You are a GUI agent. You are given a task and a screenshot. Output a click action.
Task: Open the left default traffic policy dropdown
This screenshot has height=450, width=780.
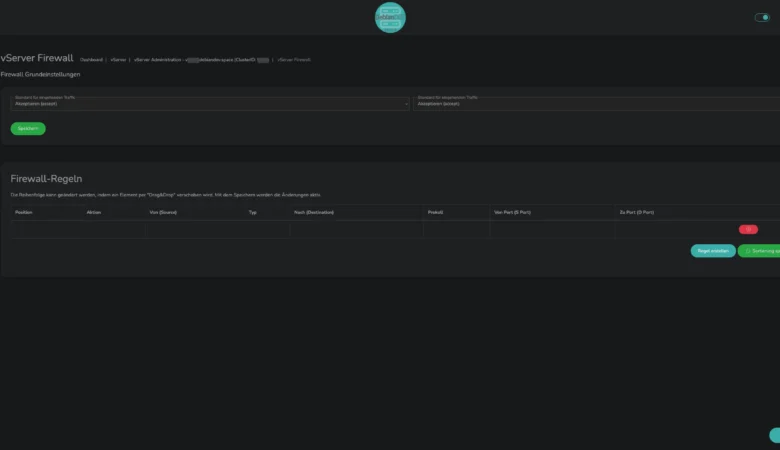click(210, 101)
